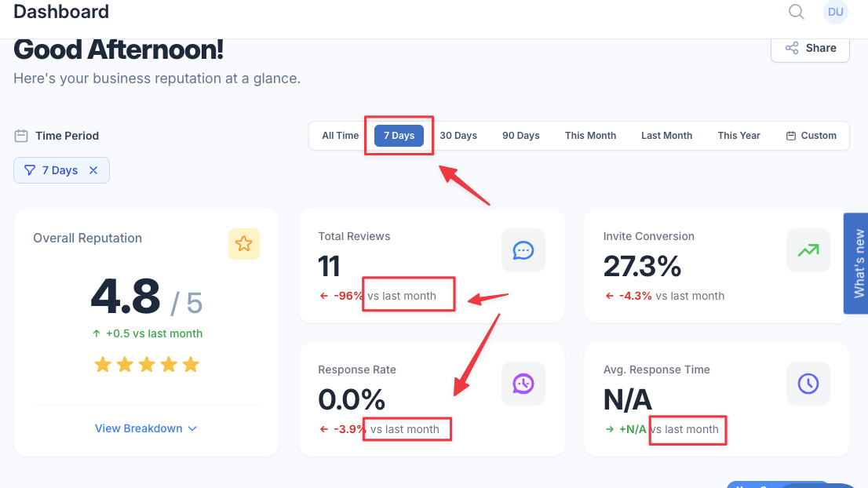The width and height of the screenshot is (868, 488).
Task: Switch to the 30 Days period
Action: [458, 136]
